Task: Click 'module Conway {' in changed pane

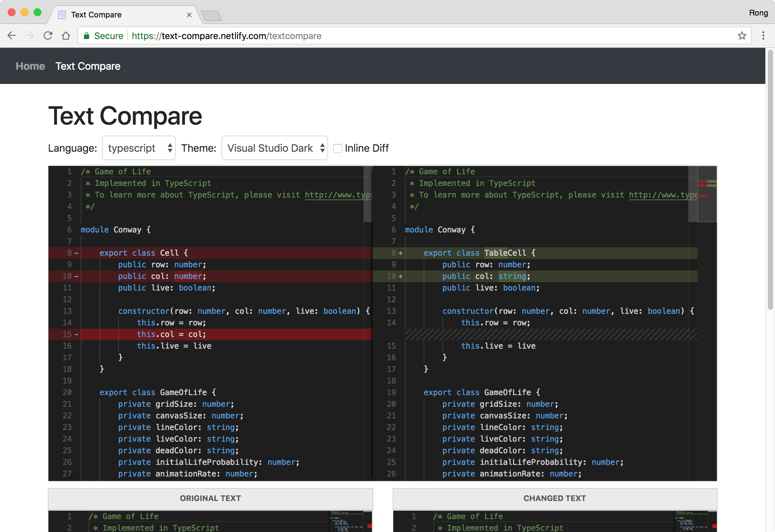Action: pos(440,230)
